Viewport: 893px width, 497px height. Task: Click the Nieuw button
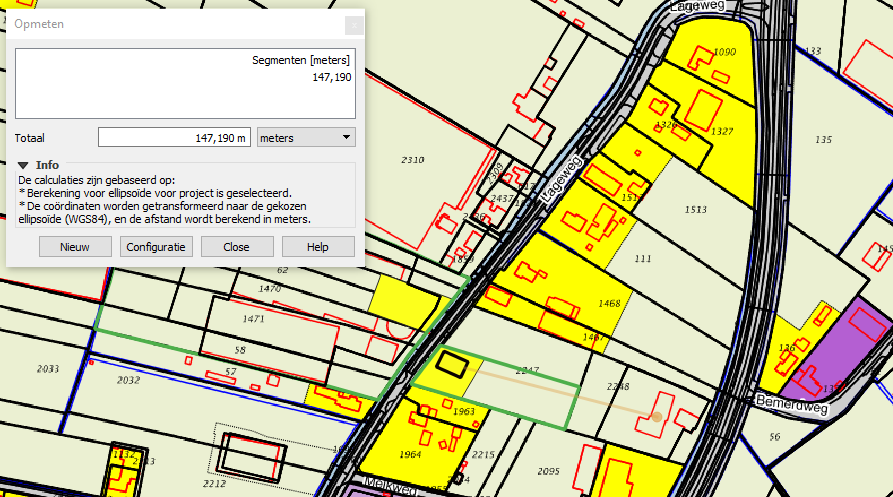pyautogui.click(x=75, y=247)
